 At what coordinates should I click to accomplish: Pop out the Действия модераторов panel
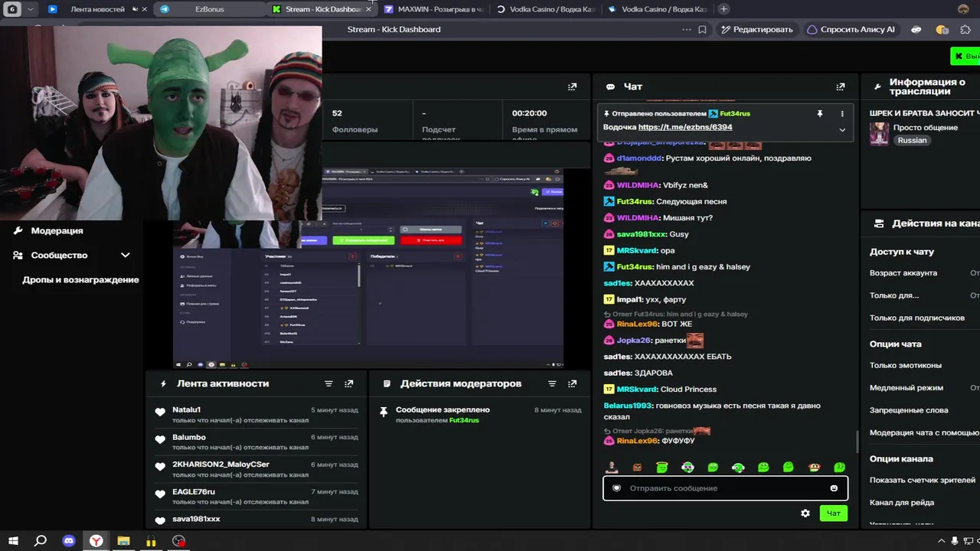tap(572, 383)
